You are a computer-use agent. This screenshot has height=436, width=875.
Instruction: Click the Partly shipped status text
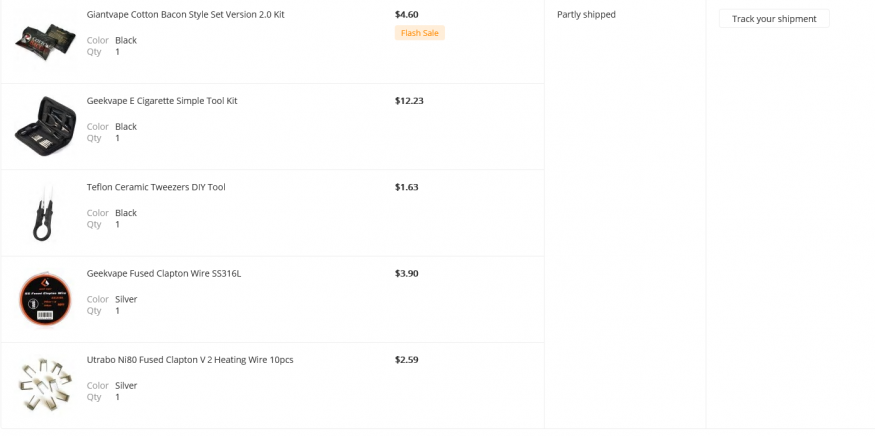pos(586,15)
